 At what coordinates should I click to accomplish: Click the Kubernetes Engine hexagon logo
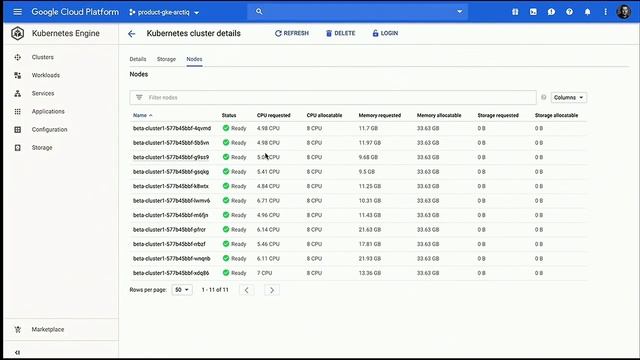tap(18, 33)
